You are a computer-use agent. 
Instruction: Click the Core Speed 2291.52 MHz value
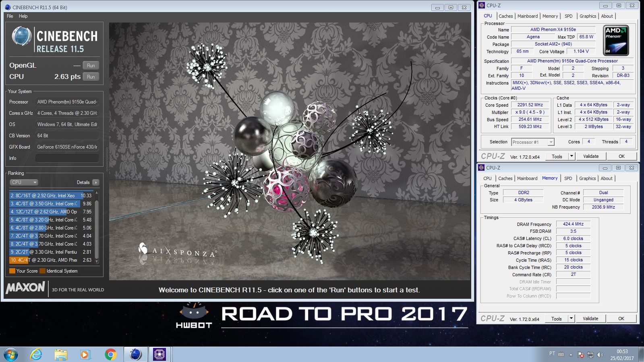(530, 105)
